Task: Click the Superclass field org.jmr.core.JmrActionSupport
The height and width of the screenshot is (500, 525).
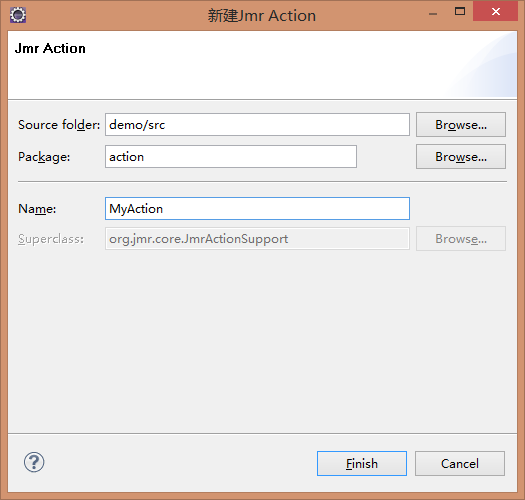Action: click(257, 238)
